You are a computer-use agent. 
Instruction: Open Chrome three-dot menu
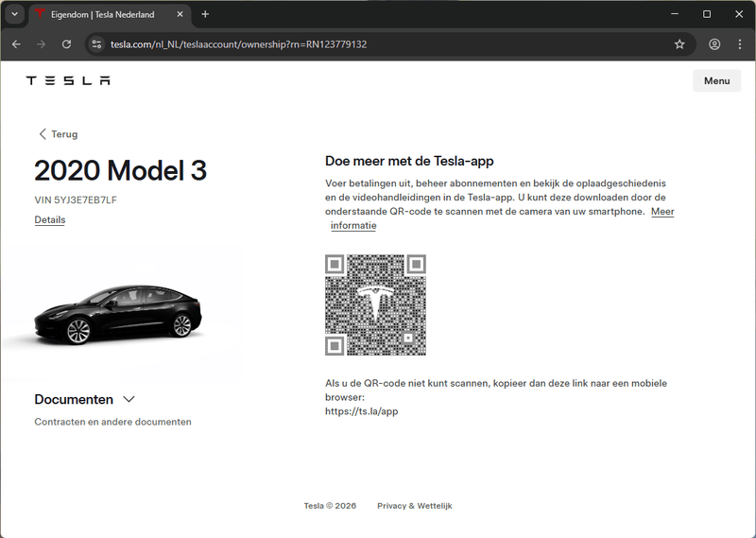[x=740, y=44]
